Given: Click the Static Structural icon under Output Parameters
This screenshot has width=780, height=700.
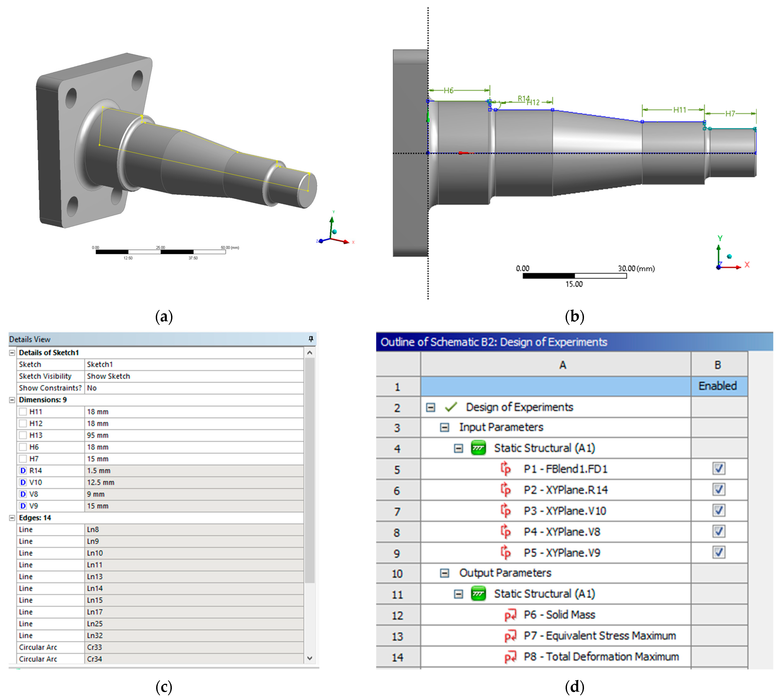Looking at the screenshot, I should (x=478, y=594).
